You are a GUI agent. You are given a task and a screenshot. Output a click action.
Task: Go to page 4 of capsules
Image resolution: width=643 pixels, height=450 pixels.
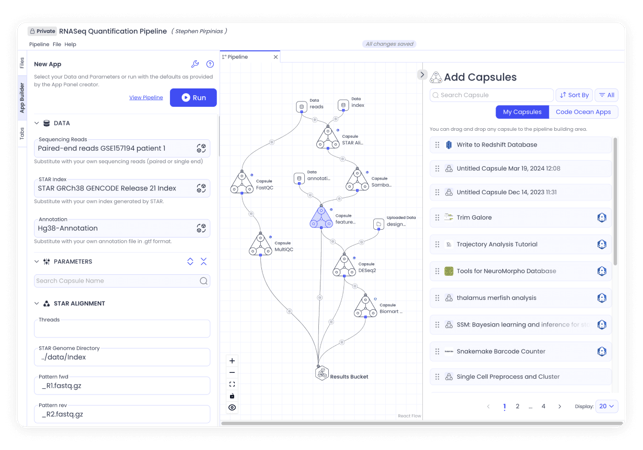click(x=543, y=407)
